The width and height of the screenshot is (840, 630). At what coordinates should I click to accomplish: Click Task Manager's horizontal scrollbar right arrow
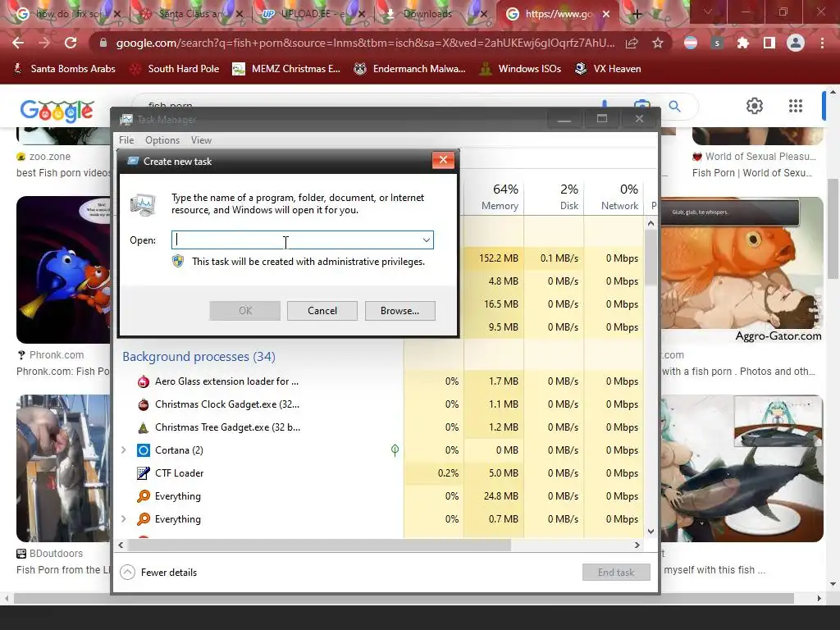[x=637, y=546]
